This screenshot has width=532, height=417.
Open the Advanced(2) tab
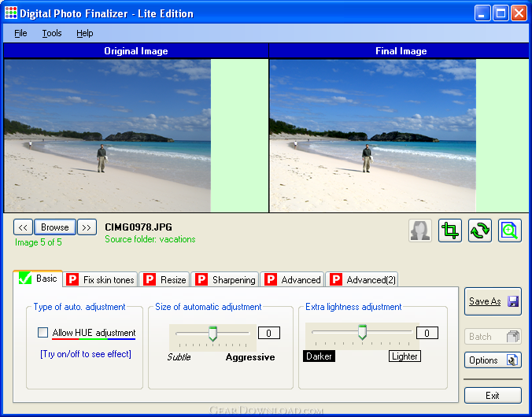(362, 280)
